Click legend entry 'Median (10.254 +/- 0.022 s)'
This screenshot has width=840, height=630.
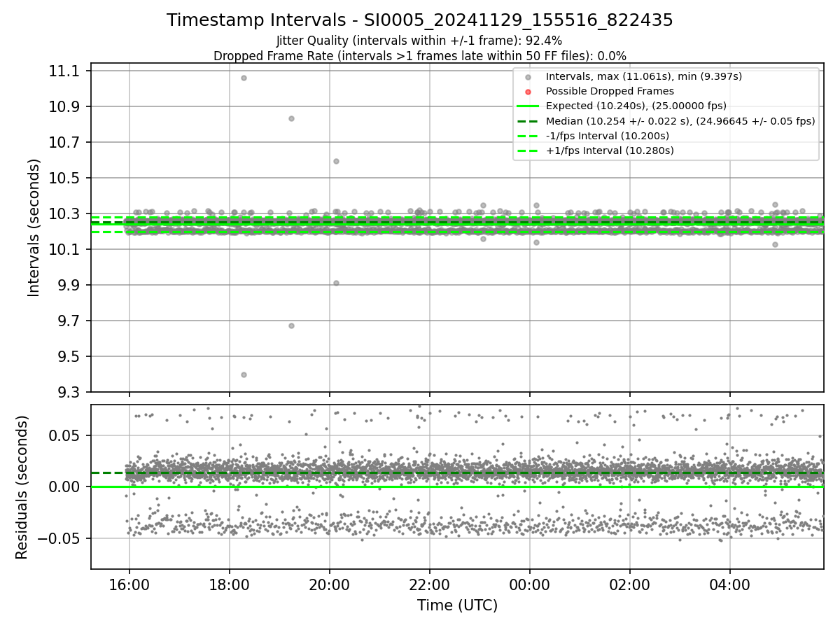pos(680,120)
